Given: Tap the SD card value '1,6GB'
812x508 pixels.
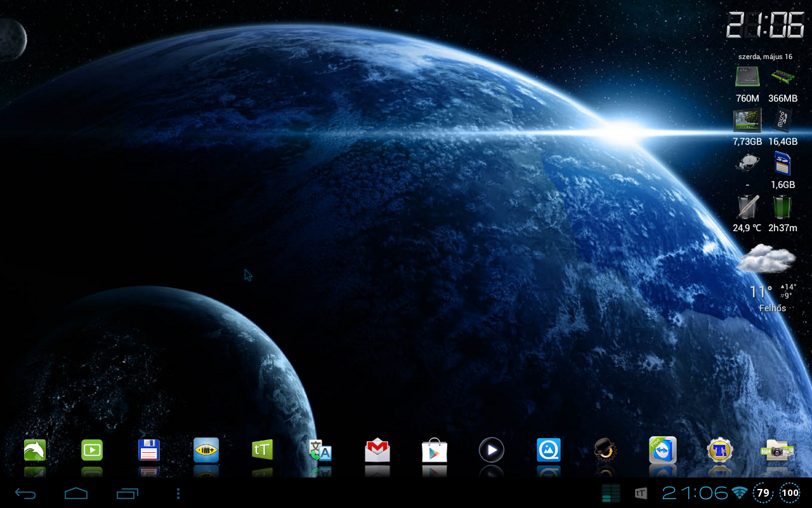Looking at the screenshot, I should (x=783, y=185).
